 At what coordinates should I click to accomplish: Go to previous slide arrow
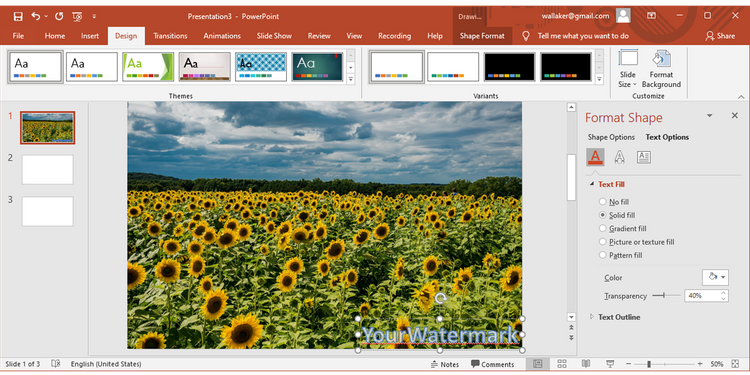(x=571, y=328)
